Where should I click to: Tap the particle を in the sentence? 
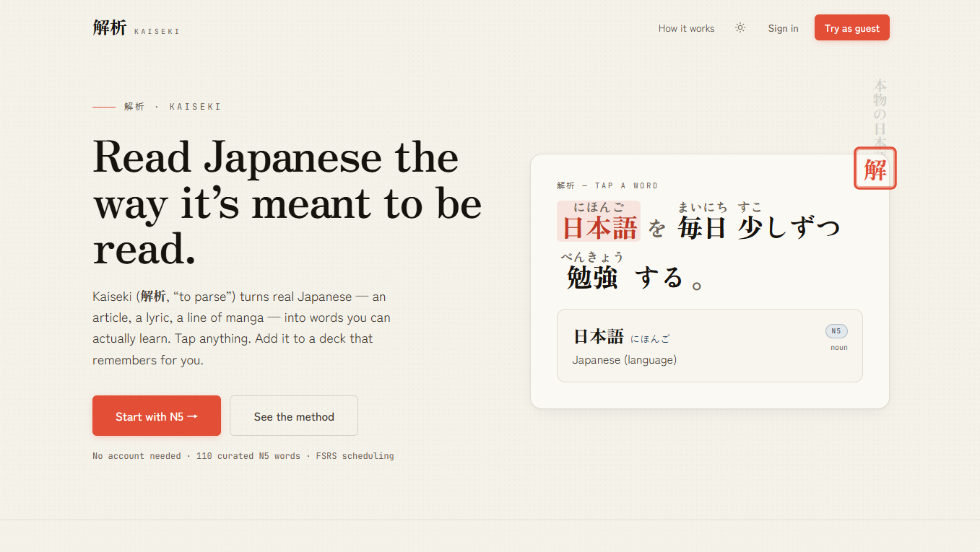tap(656, 228)
